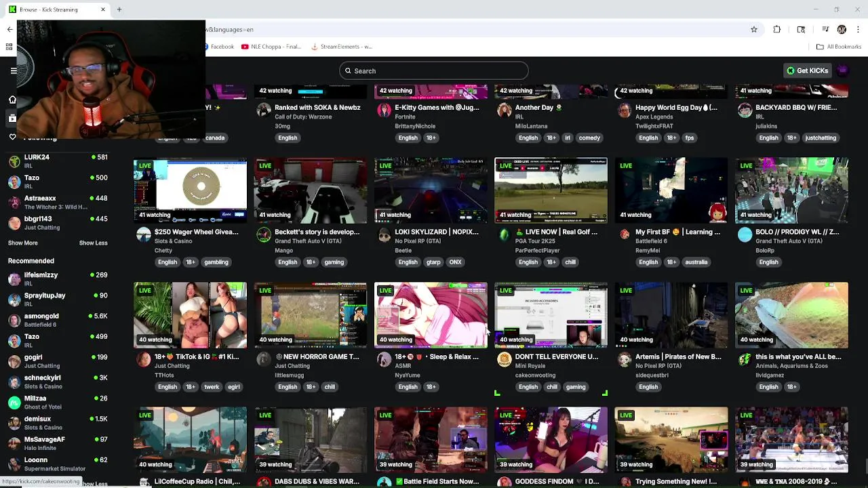The height and width of the screenshot is (488, 868).
Task: Select the gtarp tag under Beetle
Action: click(x=433, y=262)
